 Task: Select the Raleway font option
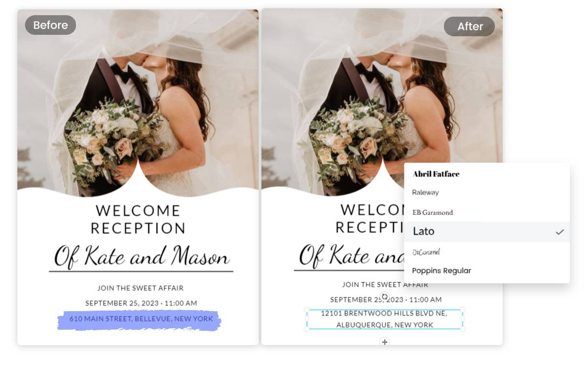(x=425, y=193)
